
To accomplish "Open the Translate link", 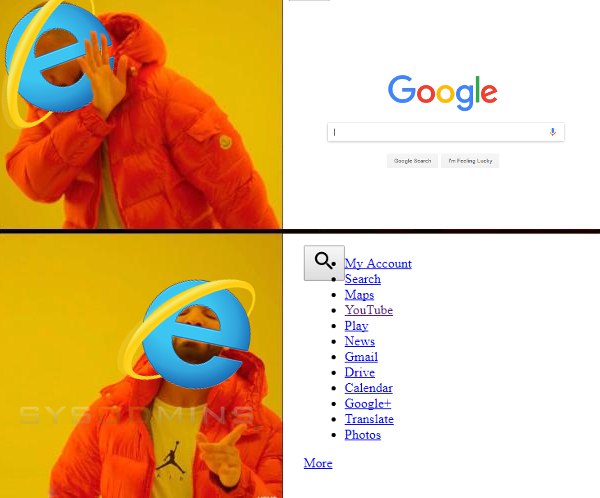I will click(x=369, y=419).
